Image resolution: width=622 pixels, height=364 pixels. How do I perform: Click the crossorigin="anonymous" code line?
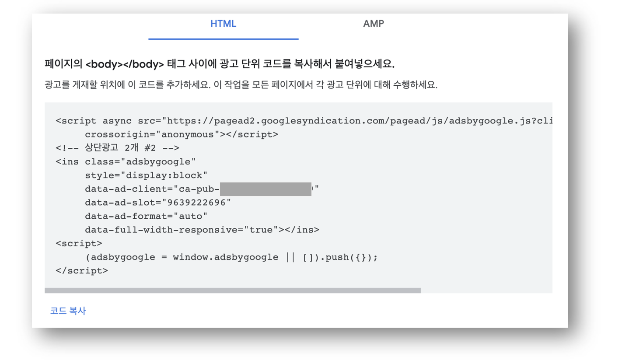point(182,135)
